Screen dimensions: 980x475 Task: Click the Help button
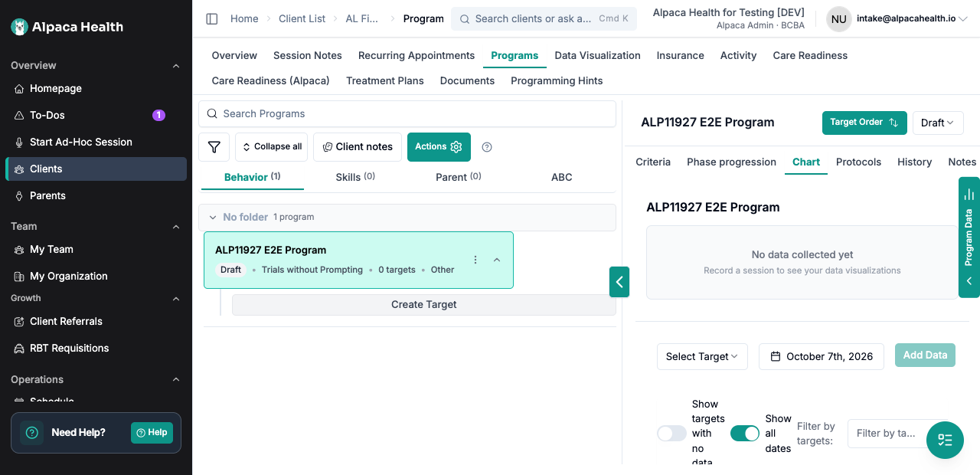(152, 432)
